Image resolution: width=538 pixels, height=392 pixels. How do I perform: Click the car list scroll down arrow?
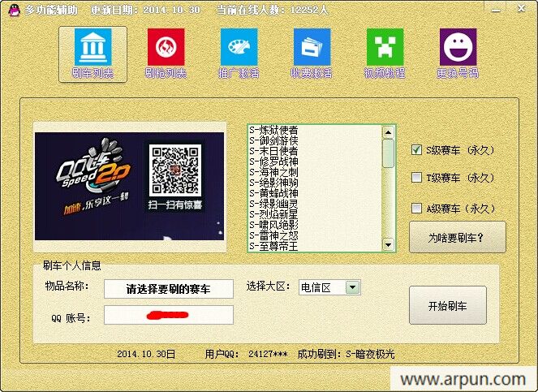coord(388,245)
